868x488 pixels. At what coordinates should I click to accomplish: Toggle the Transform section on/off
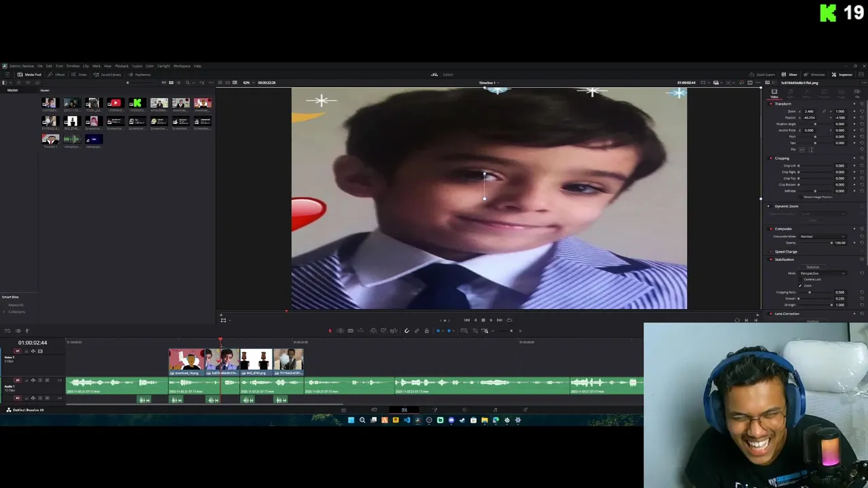pyautogui.click(x=771, y=104)
